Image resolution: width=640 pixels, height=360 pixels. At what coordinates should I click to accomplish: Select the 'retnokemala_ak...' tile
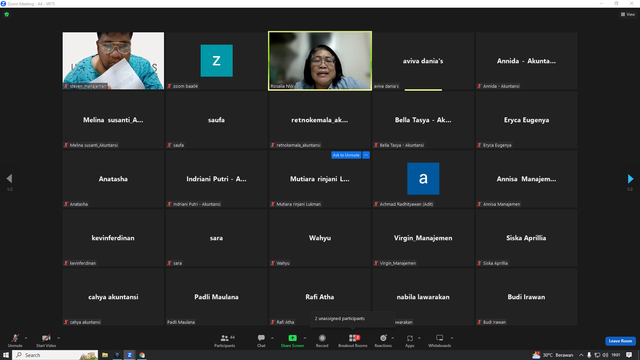pos(320,120)
